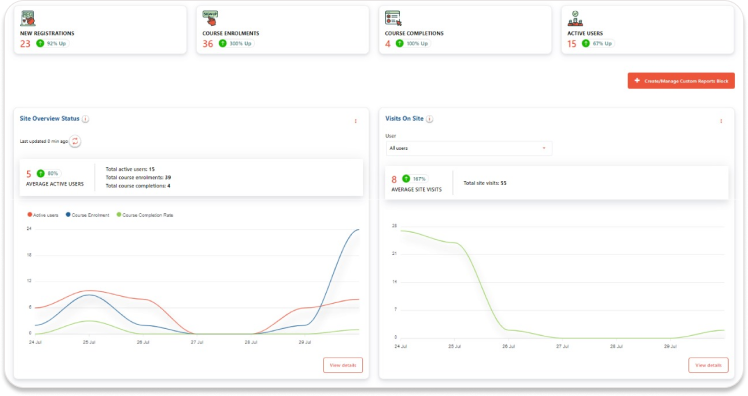Click the green up arrow beside 67% Up
The width and height of the screenshot is (748, 396).
(585, 43)
